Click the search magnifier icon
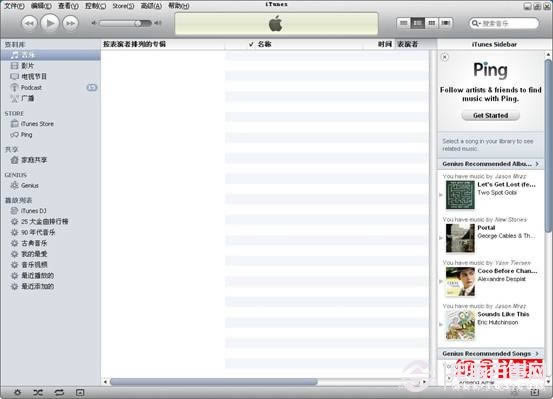Viewport: 553px width, 399px height. 475,23
